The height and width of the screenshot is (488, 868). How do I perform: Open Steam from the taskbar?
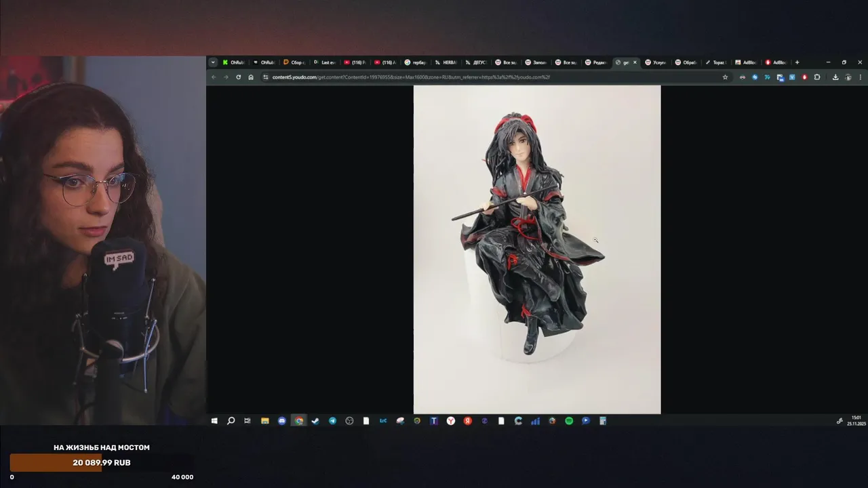[315, 421]
